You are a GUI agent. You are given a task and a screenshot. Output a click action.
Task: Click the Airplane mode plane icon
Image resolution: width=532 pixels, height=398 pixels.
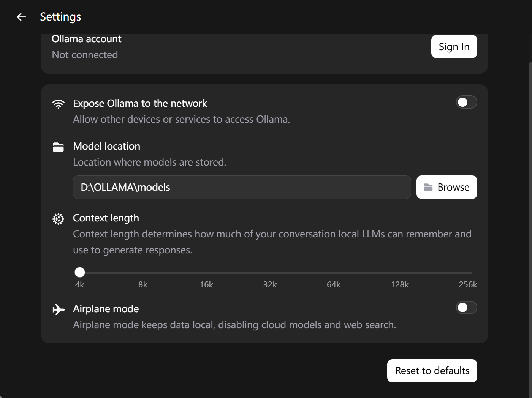(x=58, y=310)
